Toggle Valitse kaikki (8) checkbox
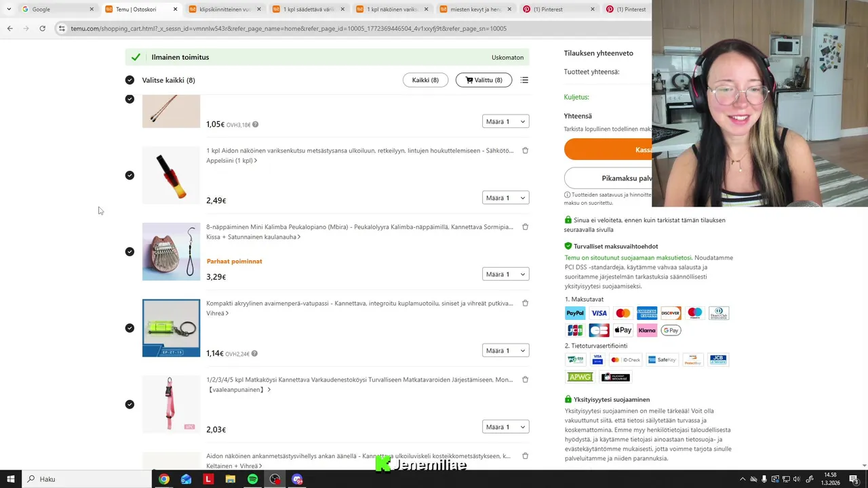Image resolution: width=868 pixels, height=488 pixels. [x=130, y=80]
